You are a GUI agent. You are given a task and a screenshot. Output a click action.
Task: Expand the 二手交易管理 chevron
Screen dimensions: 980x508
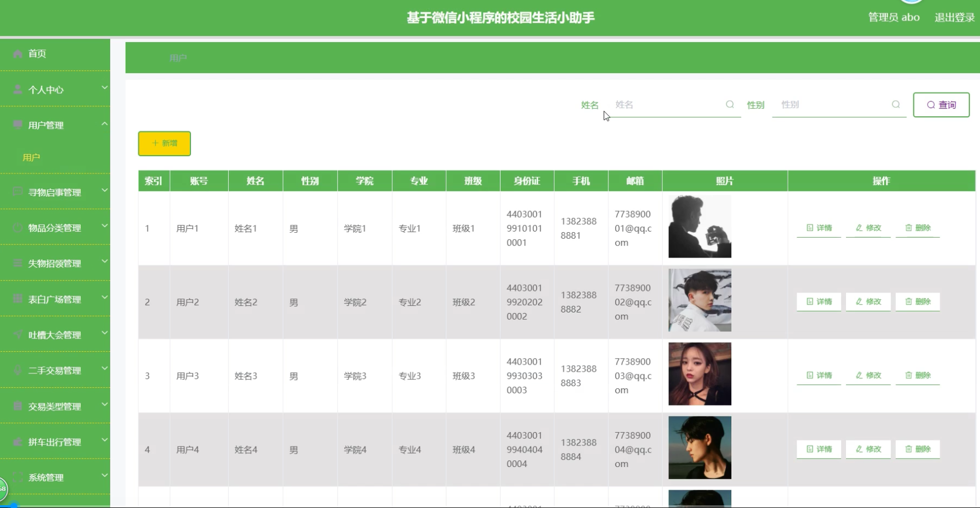tap(105, 369)
